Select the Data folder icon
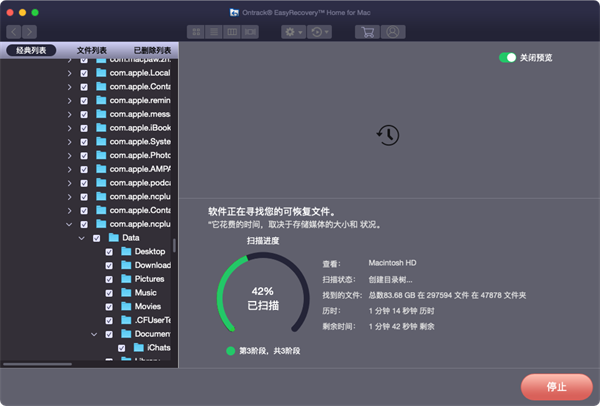 (x=114, y=237)
